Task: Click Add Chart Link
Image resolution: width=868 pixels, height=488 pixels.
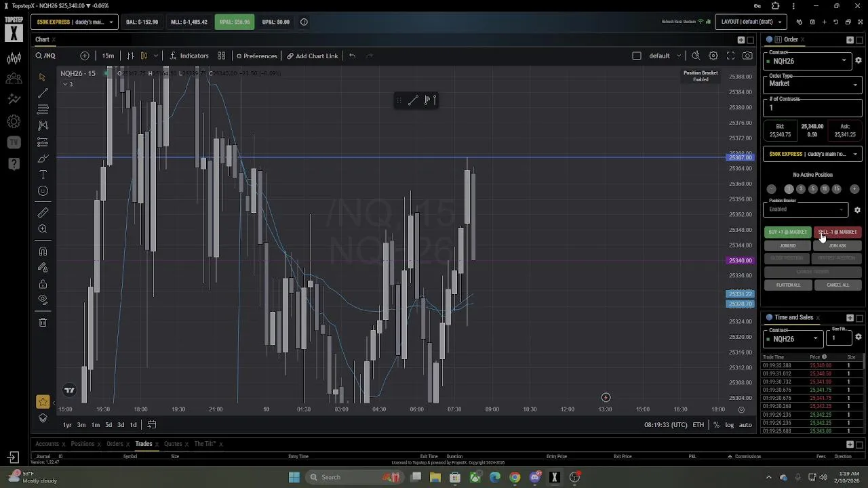Action: point(312,56)
